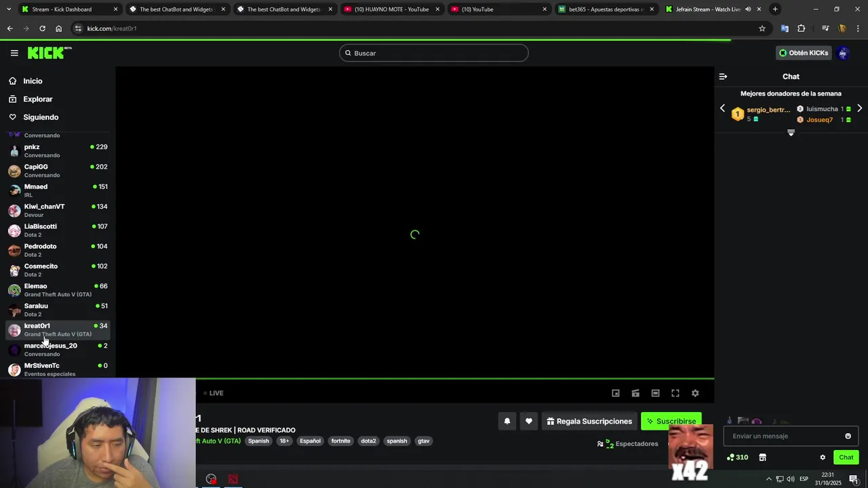
Task: Click the Spanish tag
Action: tap(258, 441)
